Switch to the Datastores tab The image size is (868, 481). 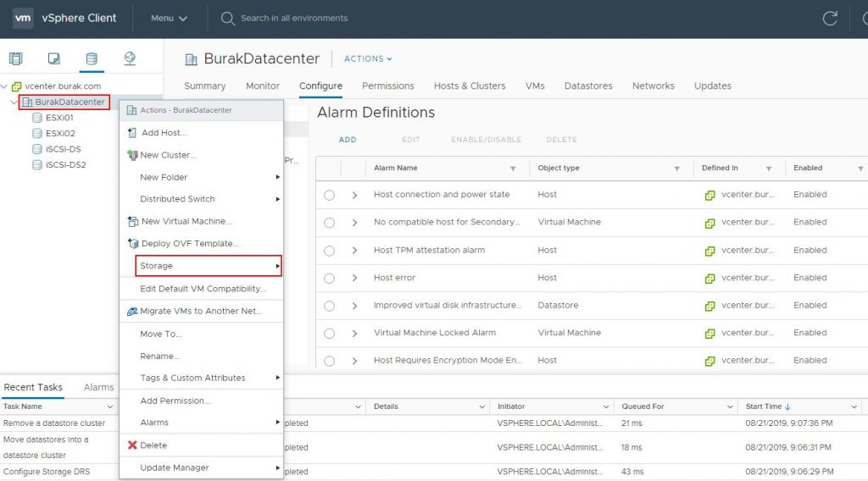point(588,86)
